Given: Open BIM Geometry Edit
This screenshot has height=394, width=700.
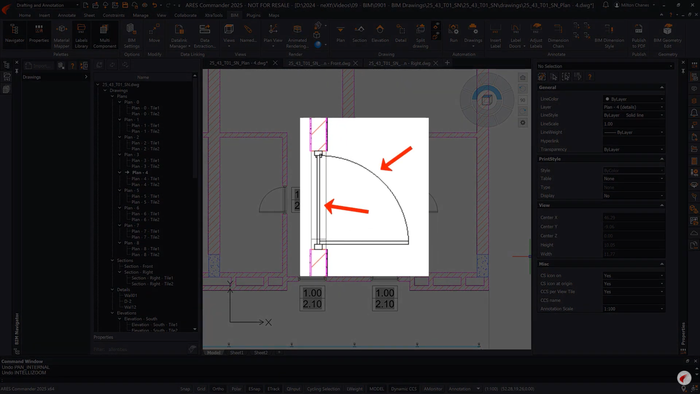Looking at the screenshot, I should point(667,35).
